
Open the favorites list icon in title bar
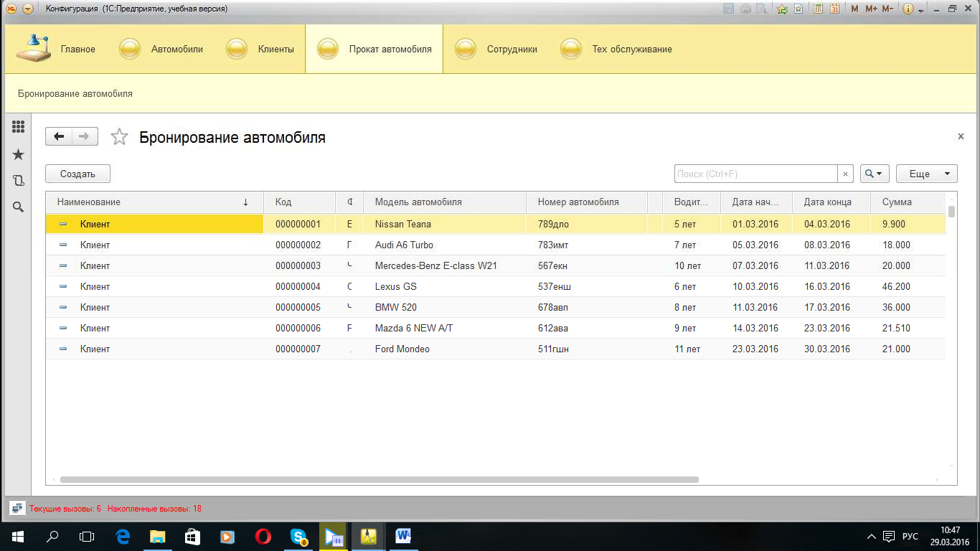click(x=798, y=9)
